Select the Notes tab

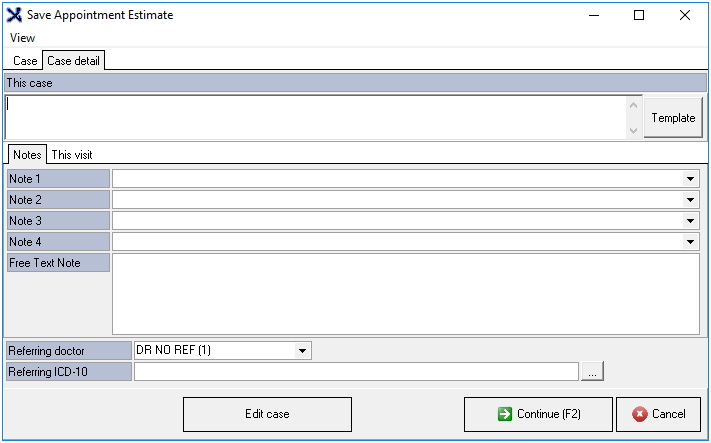(x=27, y=155)
